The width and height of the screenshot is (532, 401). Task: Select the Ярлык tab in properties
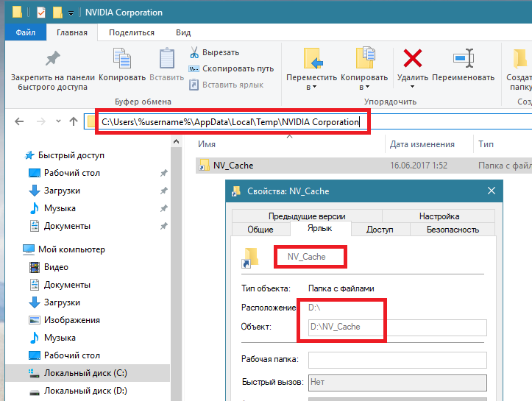click(x=320, y=228)
